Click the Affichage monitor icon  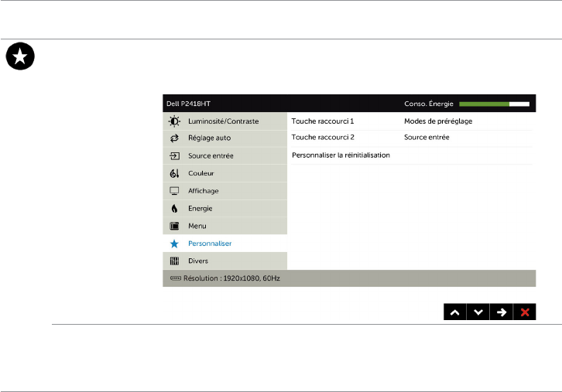[174, 191]
